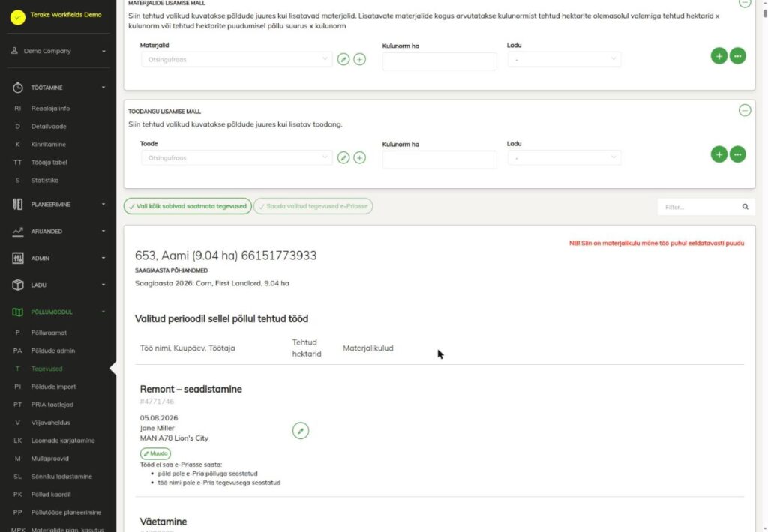Open Statistika page
768x532 pixels.
[44, 180]
